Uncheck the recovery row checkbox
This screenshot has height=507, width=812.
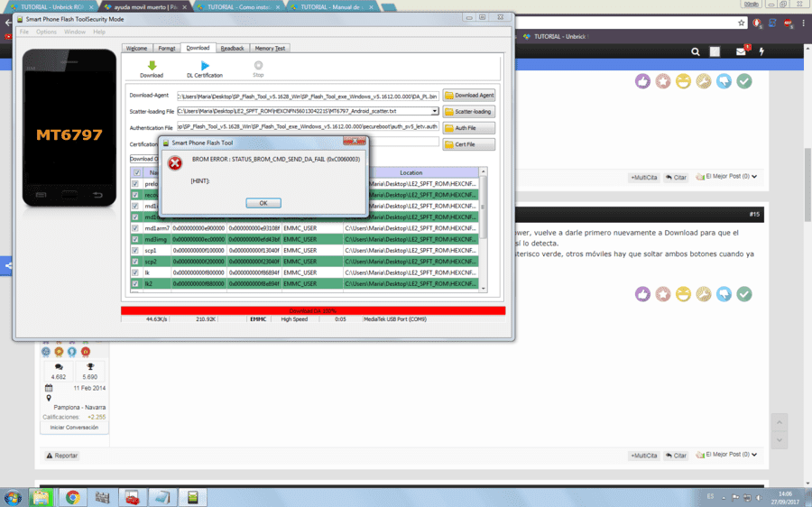(135, 195)
